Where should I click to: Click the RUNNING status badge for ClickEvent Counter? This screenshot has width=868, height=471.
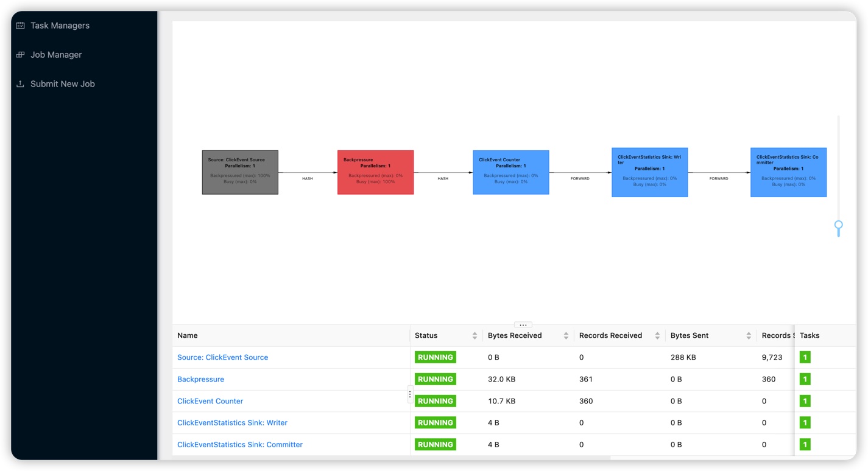pyautogui.click(x=435, y=401)
